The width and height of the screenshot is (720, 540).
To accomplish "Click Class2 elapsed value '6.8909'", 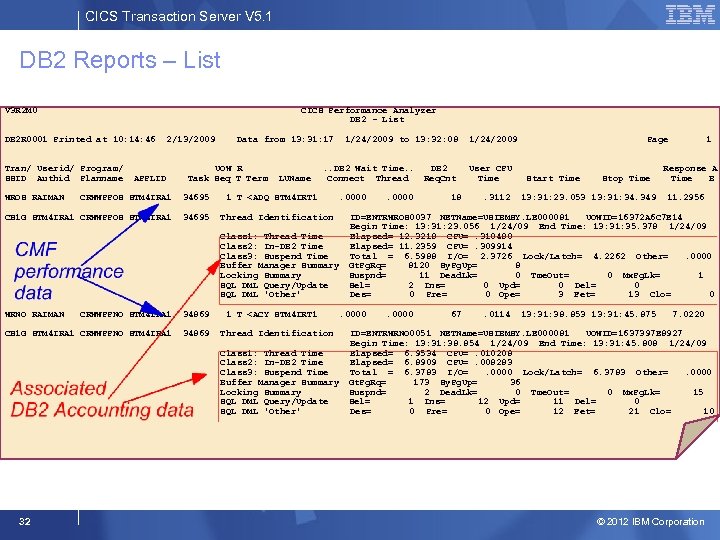I will 421,362.
